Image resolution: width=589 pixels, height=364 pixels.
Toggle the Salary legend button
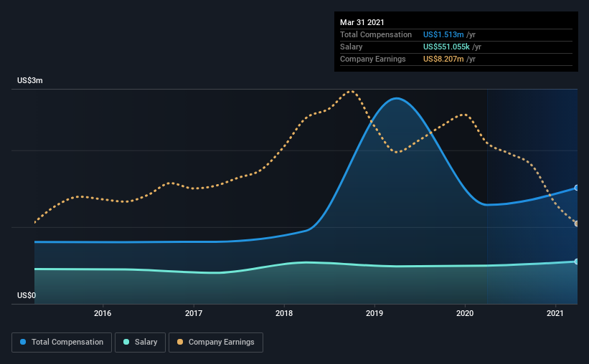(140, 343)
